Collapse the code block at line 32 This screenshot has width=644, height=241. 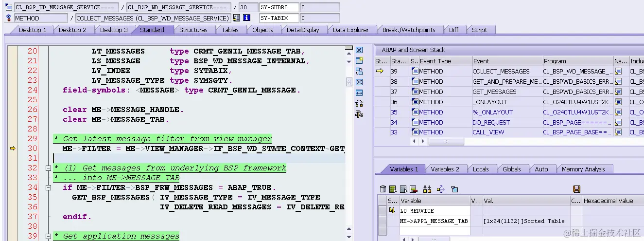pos(48,168)
